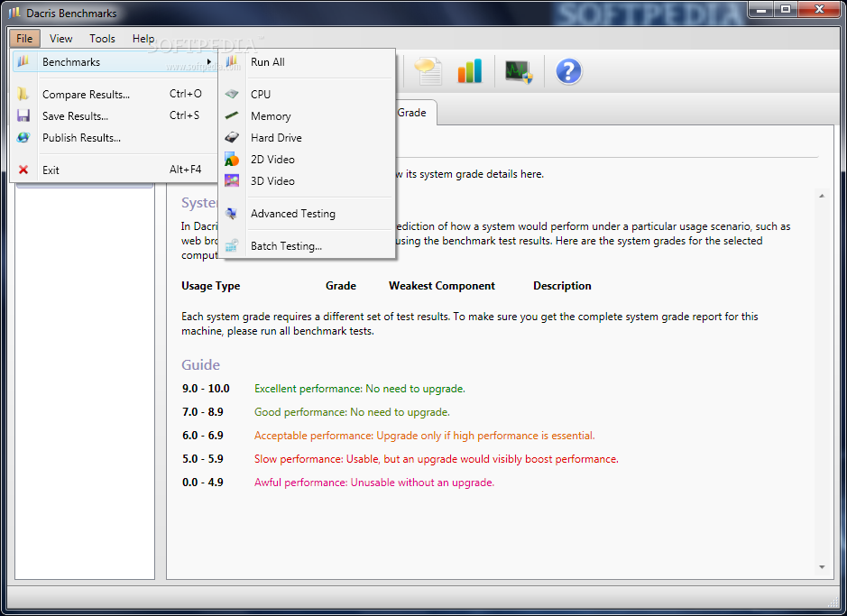The image size is (847, 616).
Task: Click the Benchmarks menu item icon
Action: click(23, 61)
